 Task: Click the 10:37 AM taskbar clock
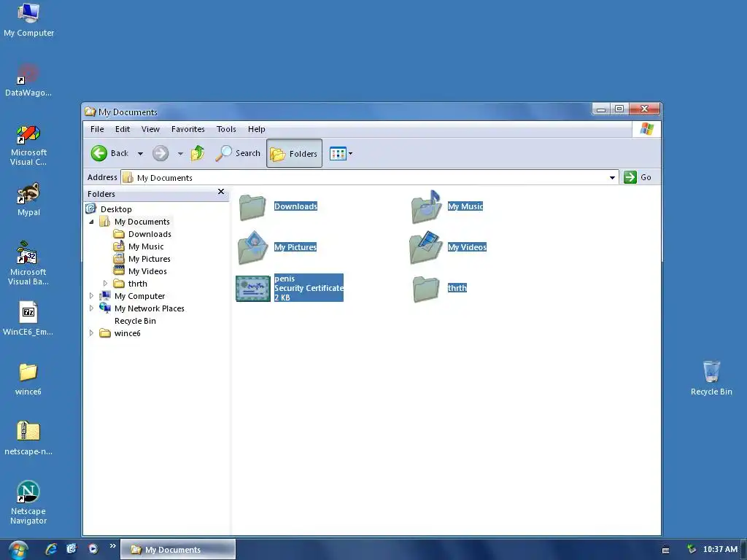720,550
